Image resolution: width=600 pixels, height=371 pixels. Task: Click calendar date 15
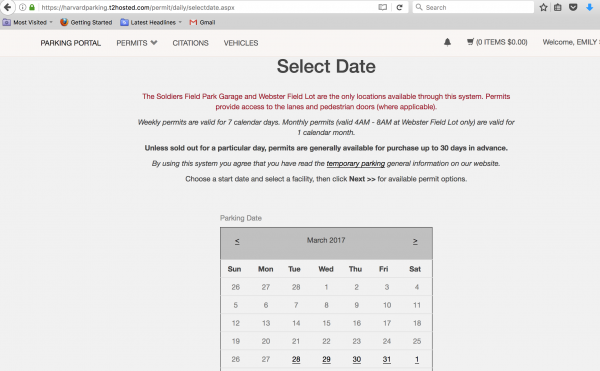click(326, 323)
